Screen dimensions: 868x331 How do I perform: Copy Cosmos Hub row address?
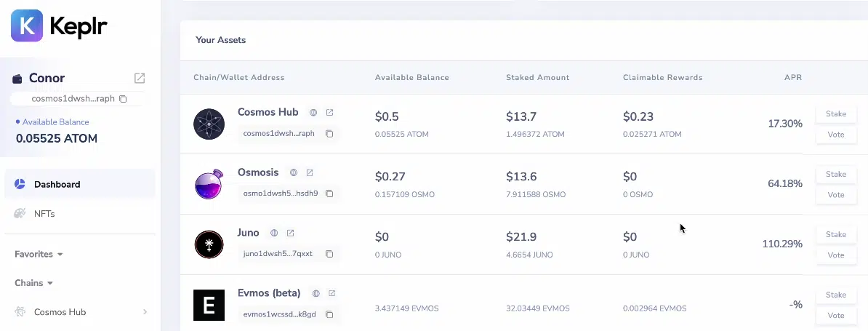coord(329,133)
